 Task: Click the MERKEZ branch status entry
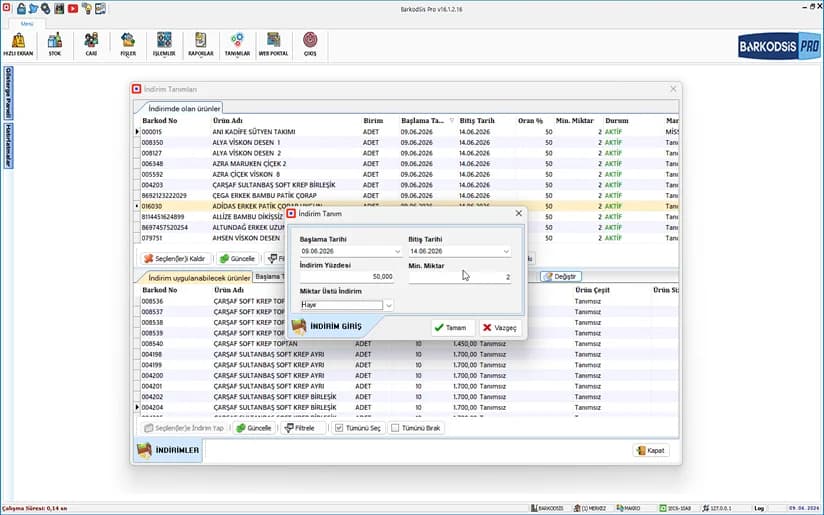pyautogui.click(x=590, y=508)
